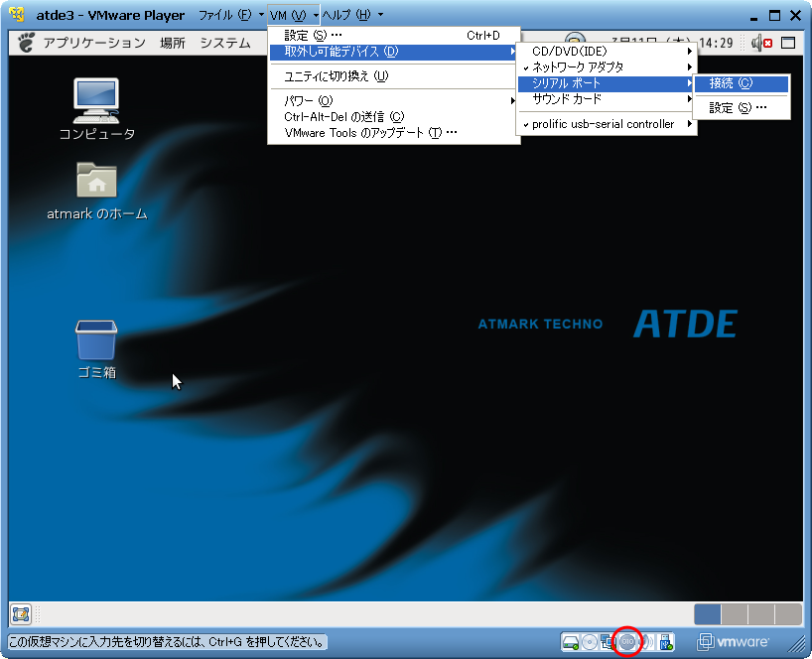The width and height of the screenshot is (812, 659).
Task: Click the hard disk status icon
Action: pyautogui.click(x=570, y=642)
